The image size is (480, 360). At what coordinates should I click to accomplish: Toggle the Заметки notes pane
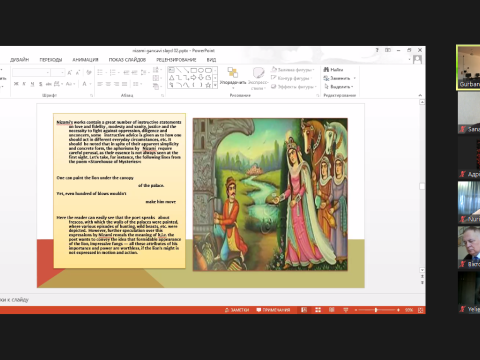point(237,310)
